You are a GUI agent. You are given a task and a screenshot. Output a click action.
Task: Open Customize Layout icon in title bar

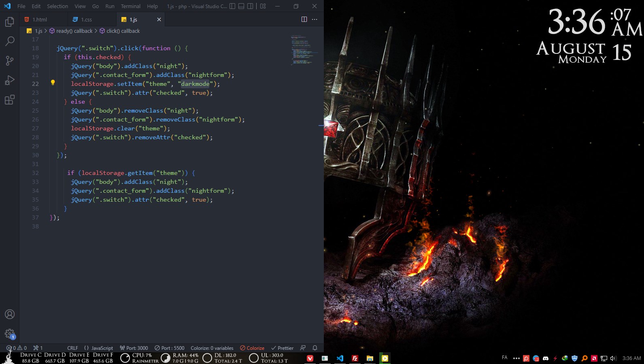[x=263, y=6]
